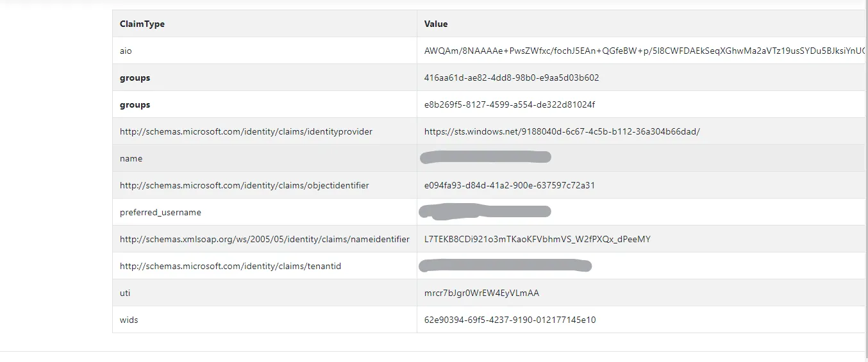Select the name claim type cell
The width and height of the screenshot is (868, 362).
[131, 158]
